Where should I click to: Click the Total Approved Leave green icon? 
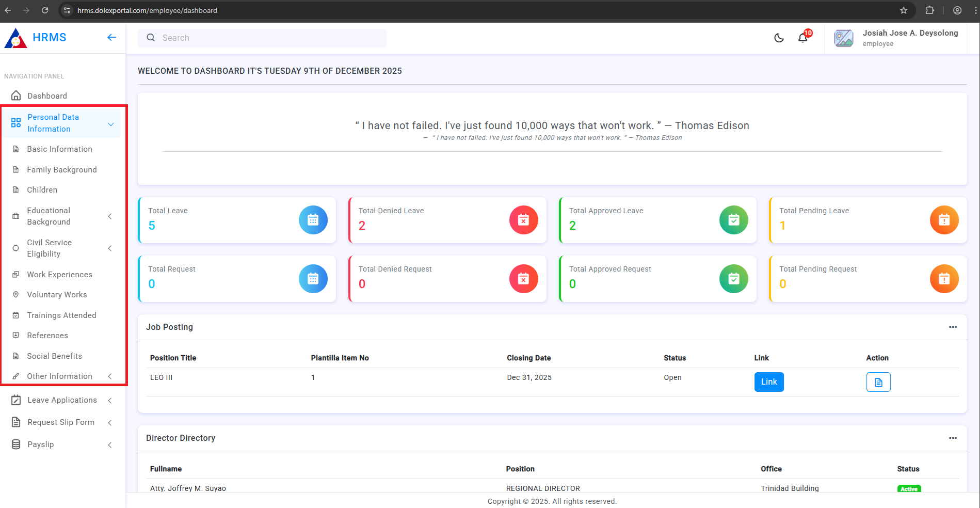[x=733, y=220]
